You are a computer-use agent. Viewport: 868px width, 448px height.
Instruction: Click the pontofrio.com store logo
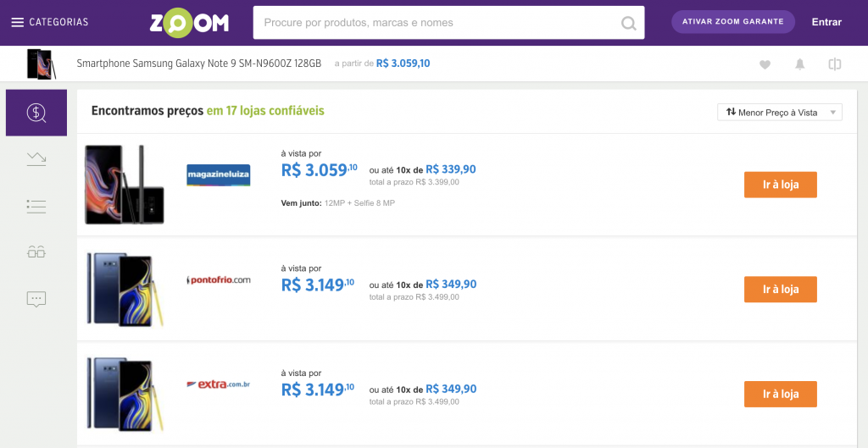click(x=218, y=279)
